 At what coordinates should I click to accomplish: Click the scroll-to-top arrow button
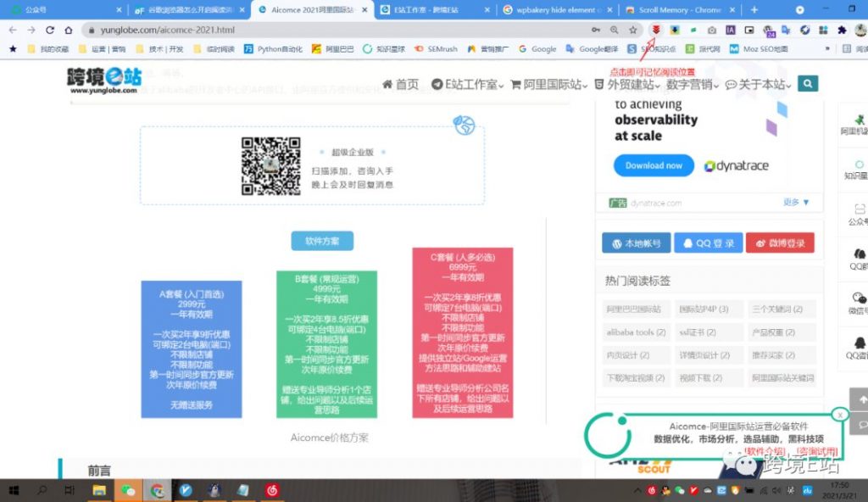[861, 399]
